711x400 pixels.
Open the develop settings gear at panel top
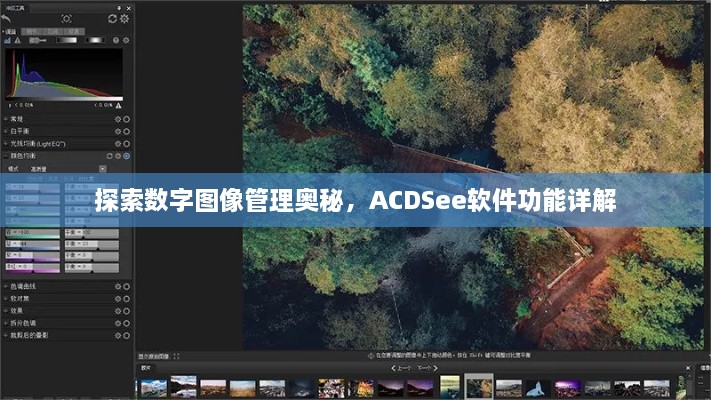pos(124,18)
